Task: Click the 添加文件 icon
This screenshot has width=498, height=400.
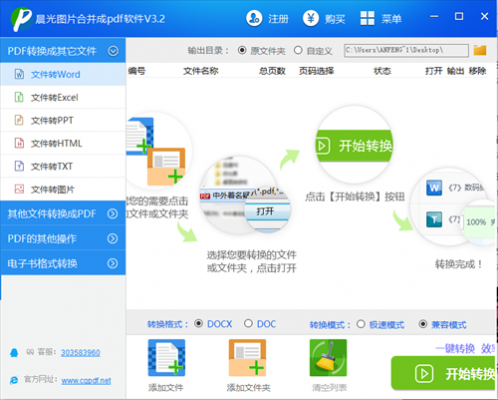Action: 166,358
